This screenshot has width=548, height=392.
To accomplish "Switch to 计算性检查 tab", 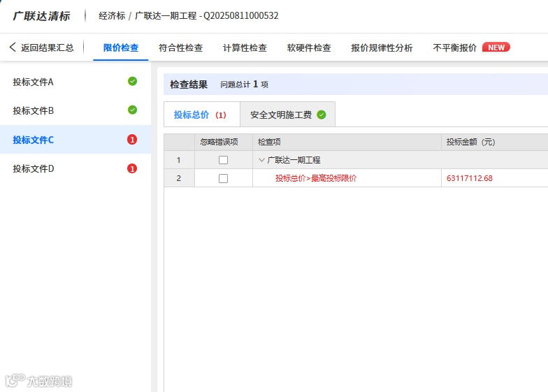I will [245, 48].
